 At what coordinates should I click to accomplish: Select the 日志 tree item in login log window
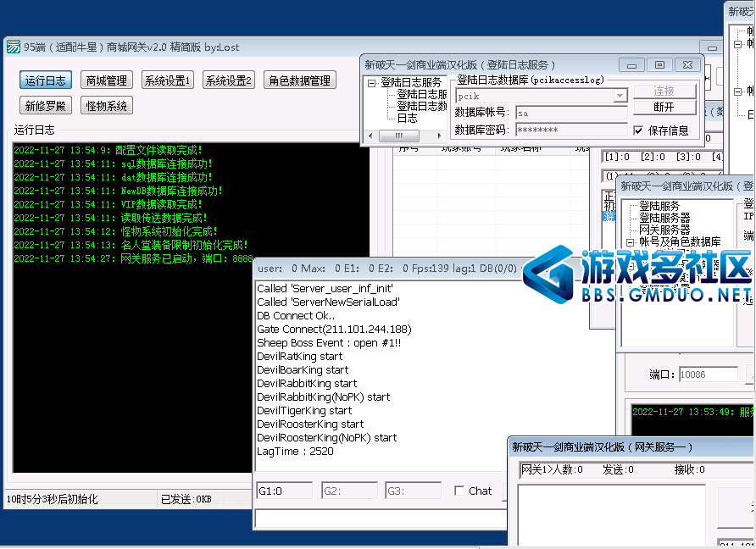pos(407,118)
